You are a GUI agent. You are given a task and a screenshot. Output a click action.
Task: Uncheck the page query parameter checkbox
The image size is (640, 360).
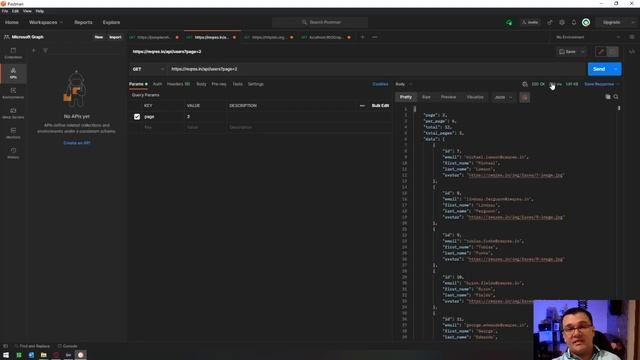137,117
